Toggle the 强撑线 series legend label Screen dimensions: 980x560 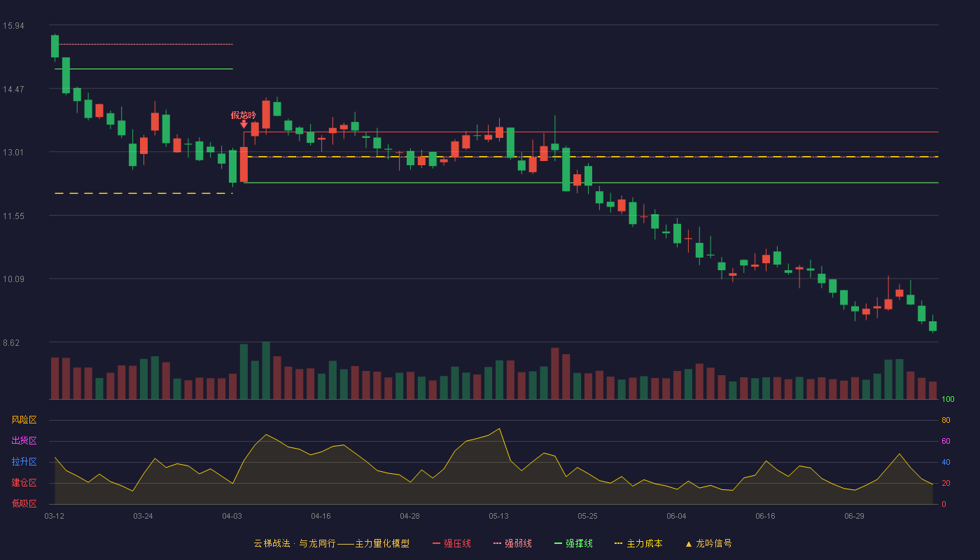[579, 543]
